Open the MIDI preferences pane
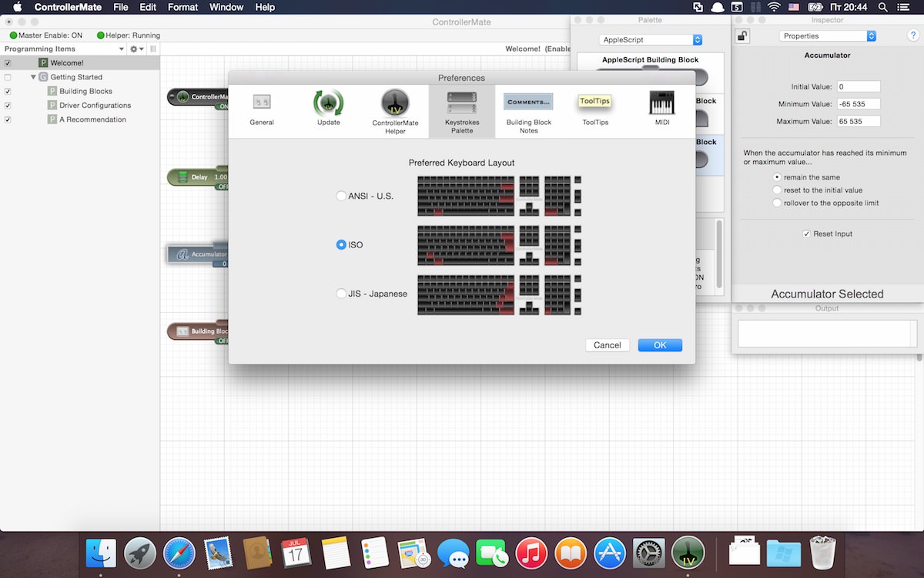 pyautogui.click(x=662, y=108)
